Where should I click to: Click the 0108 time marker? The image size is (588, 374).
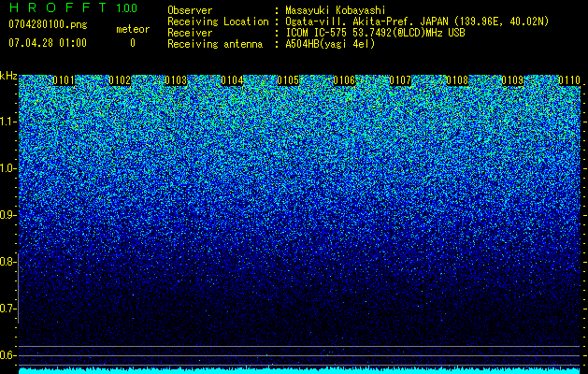pos(457,80)
